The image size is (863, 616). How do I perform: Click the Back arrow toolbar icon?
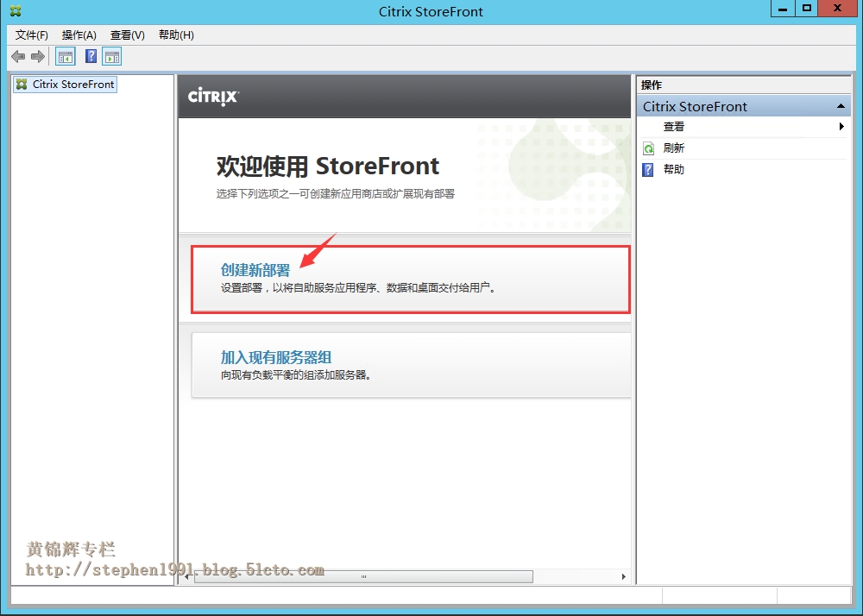coord(18,56)
